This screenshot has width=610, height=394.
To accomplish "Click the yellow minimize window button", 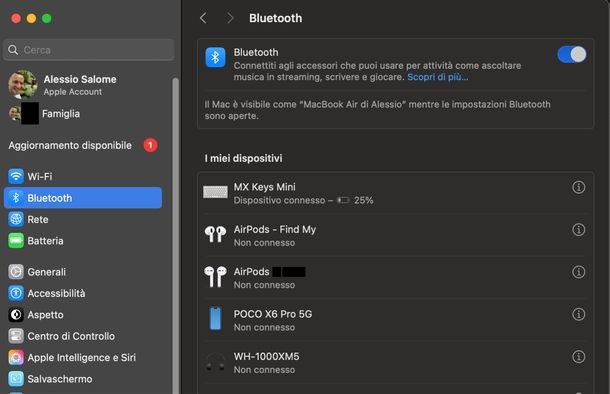I will click(x=32, y=18).
